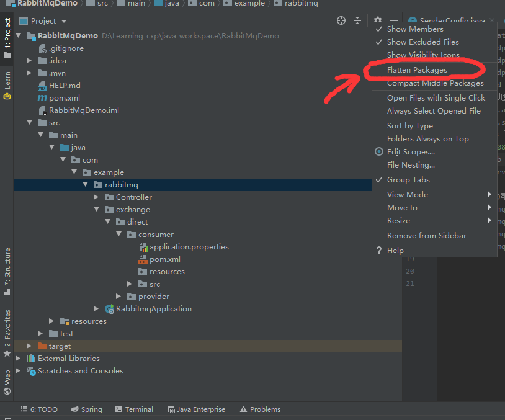Expand the .mvn folder
Image resolution: width=505 pixels, height=420 pixels.
[29, 73]
